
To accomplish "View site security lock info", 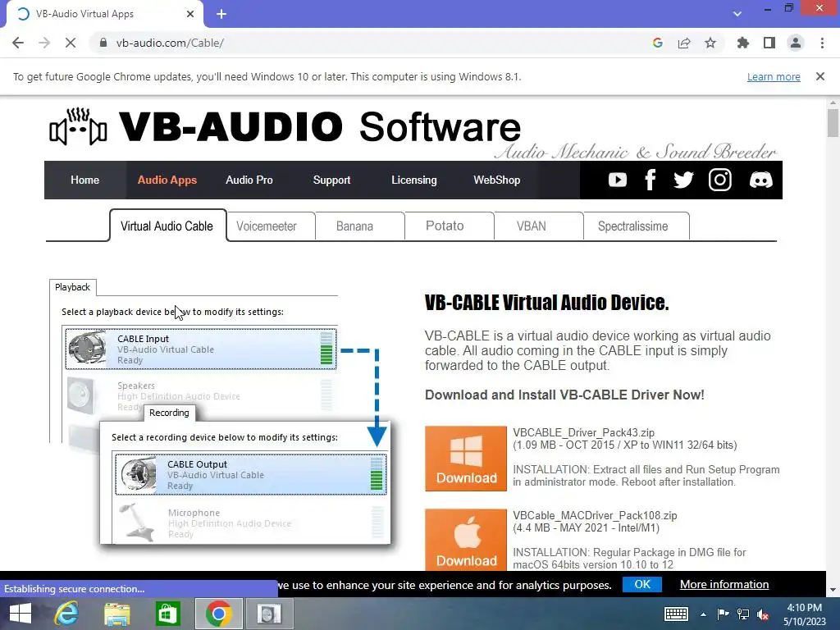I will (103, 43).
